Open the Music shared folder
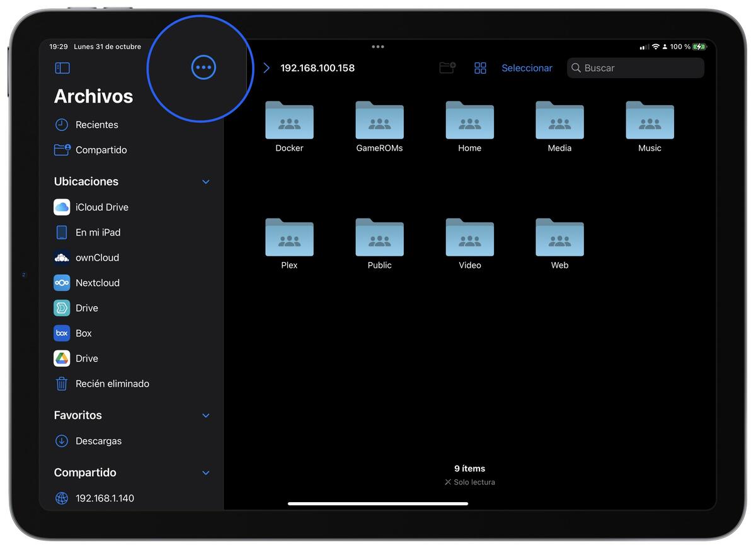Image resolution: width=756 pixels, height=550 pixels. coord(650,127)
